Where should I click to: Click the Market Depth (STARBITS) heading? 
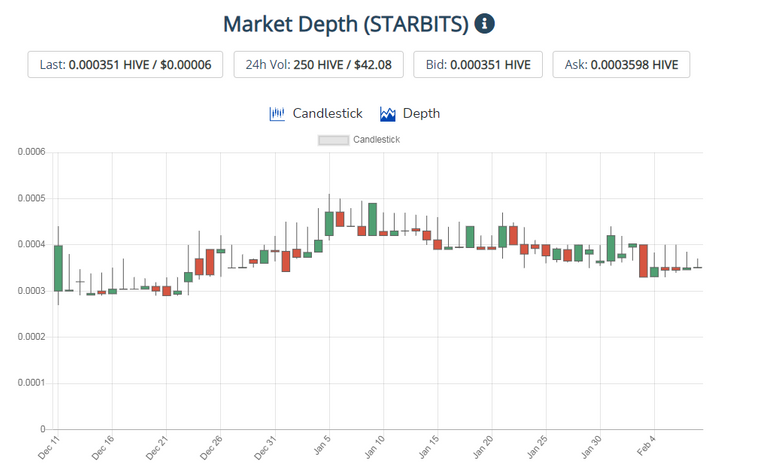pos(346,24)
